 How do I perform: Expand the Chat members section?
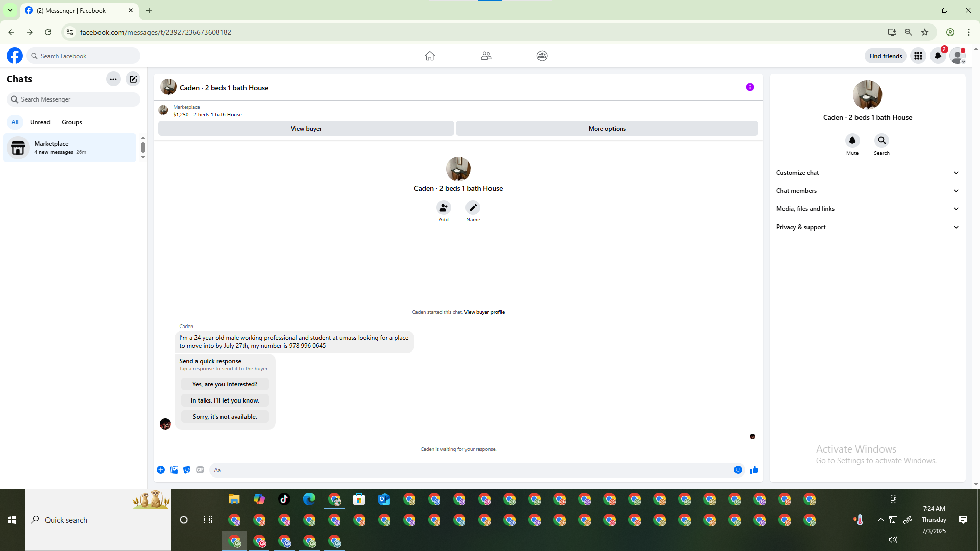point(867,191)
